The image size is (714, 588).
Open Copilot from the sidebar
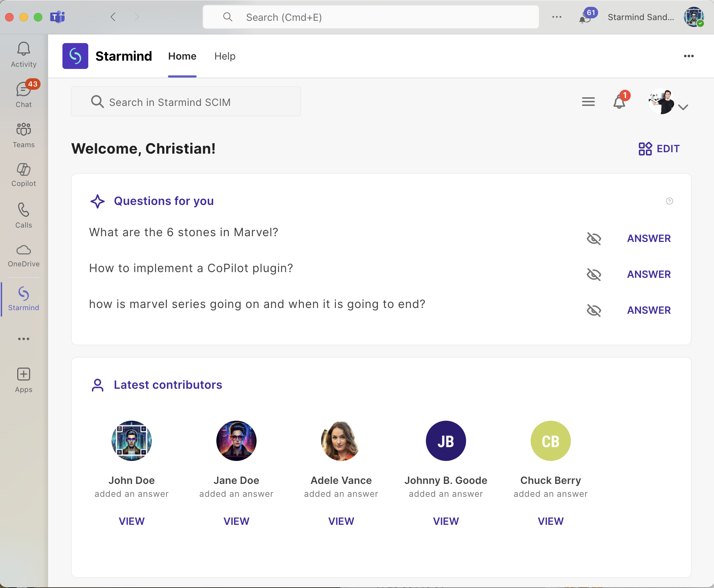click(x=24, y=175)
